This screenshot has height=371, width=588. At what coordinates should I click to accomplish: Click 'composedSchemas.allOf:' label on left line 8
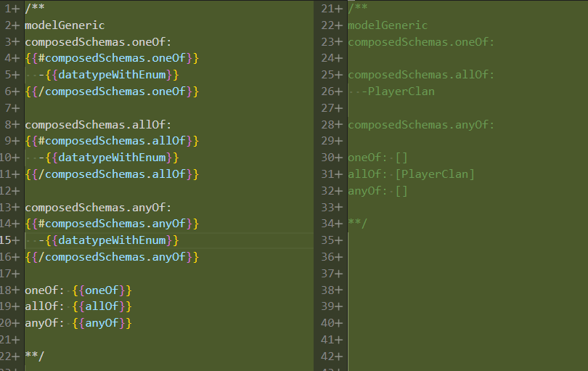pos(98,125)
